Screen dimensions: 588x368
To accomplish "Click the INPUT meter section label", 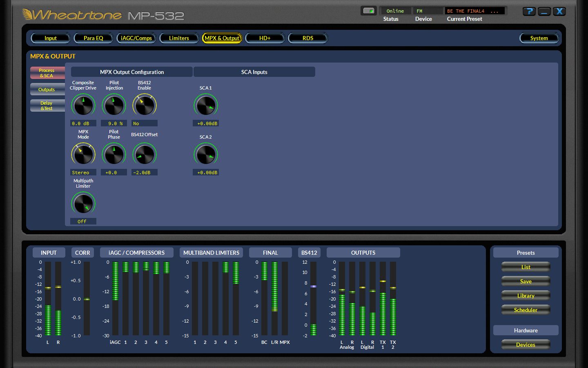I will pyautogui.click(x=49, y=253).
